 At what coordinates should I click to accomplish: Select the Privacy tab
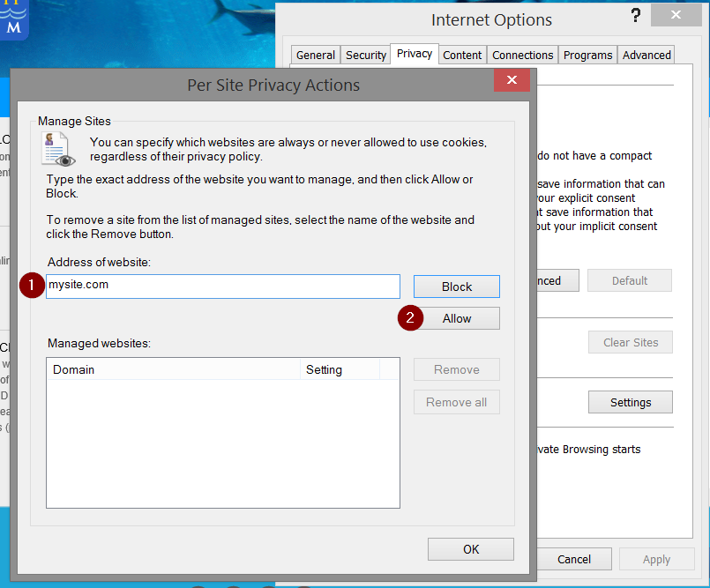point(415,54)
